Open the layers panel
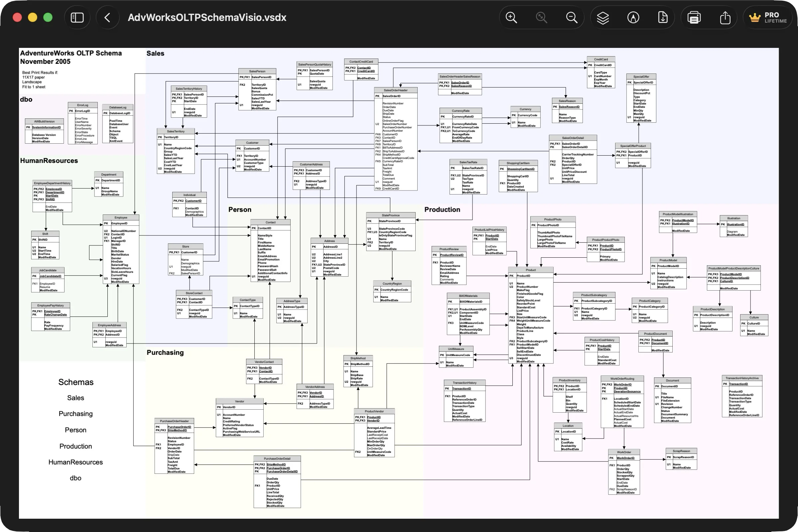Viewport: 798px width, 532px height. [x=603, y=17]
